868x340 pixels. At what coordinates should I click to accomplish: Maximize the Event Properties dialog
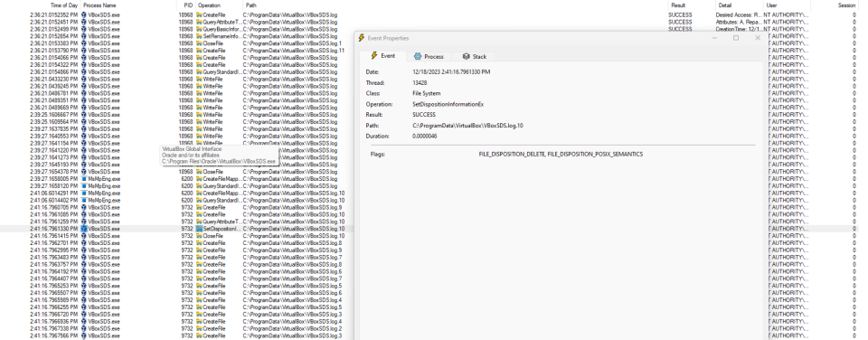tap(736, 38)
